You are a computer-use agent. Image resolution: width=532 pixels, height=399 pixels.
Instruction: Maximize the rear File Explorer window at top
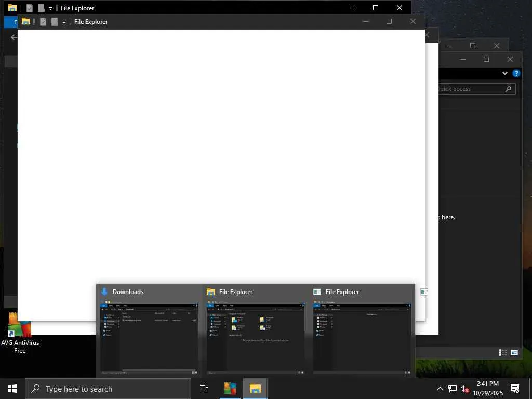[x=376, y=8]
